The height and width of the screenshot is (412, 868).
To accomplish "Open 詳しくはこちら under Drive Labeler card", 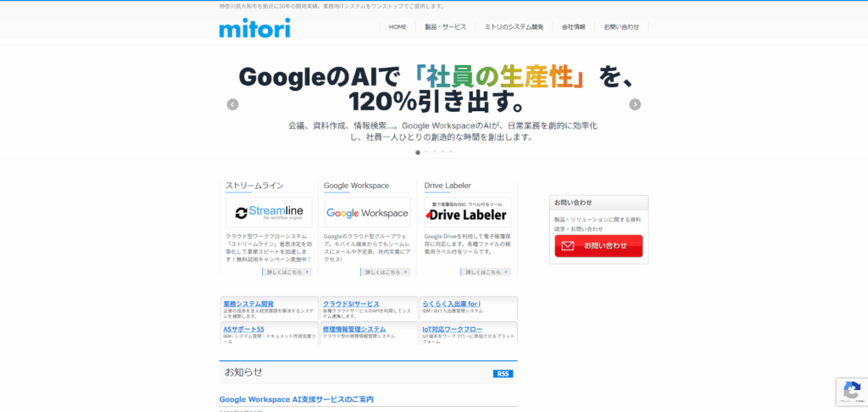I will coord(486,272).
